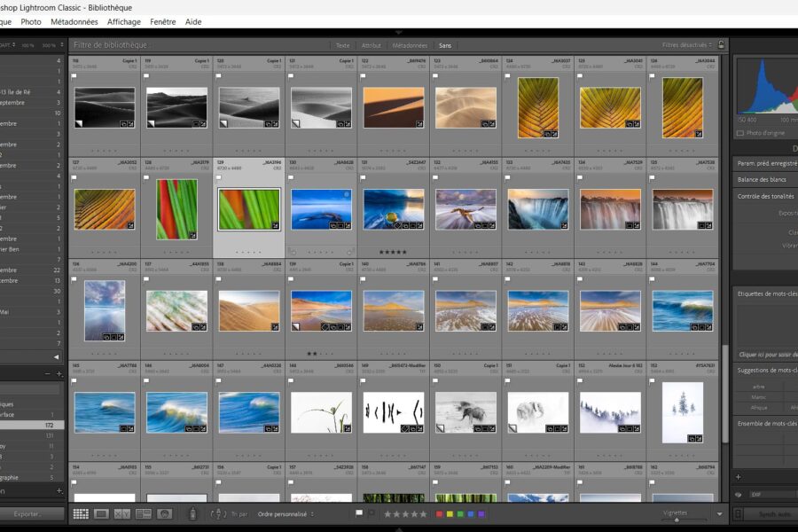Click the filter lock icon
Screen dimensions: 798x532
721,44
